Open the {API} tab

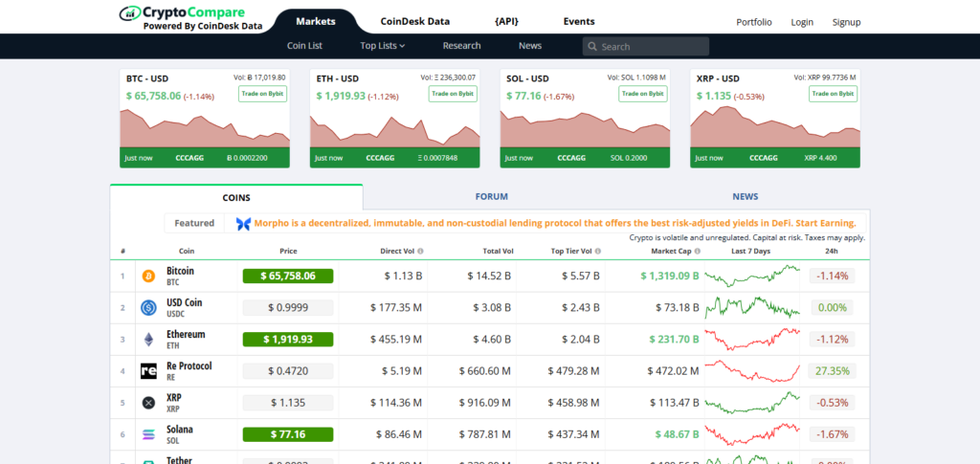506,21
